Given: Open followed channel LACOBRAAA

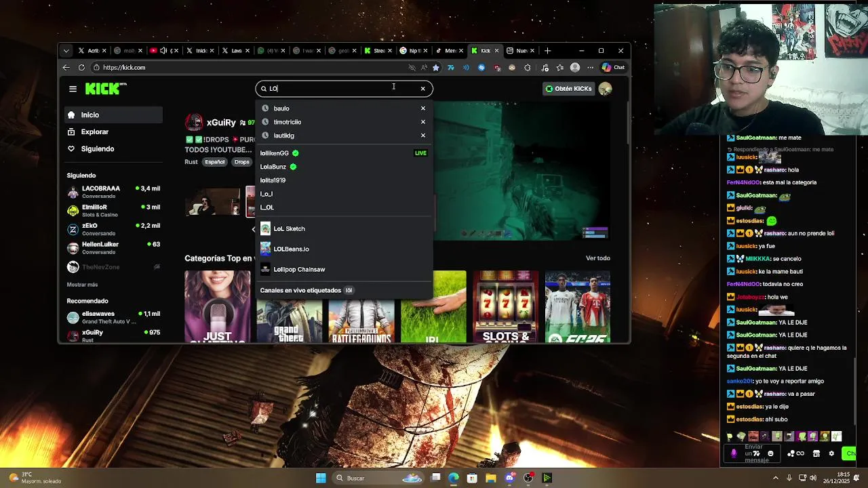Looking at the screenshot, I should pos(114,192).
